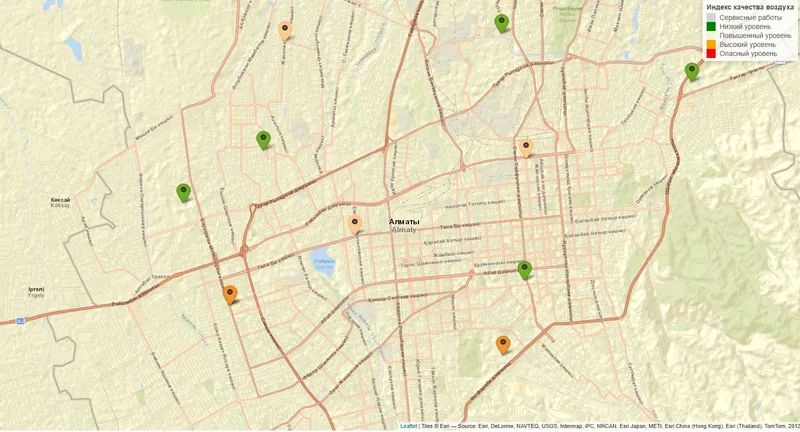Image resolution: width=800 pixels, height=432 pixels.
Task: Click the gray Сервисные работы legend swatch
Action: tap(711, 18)
